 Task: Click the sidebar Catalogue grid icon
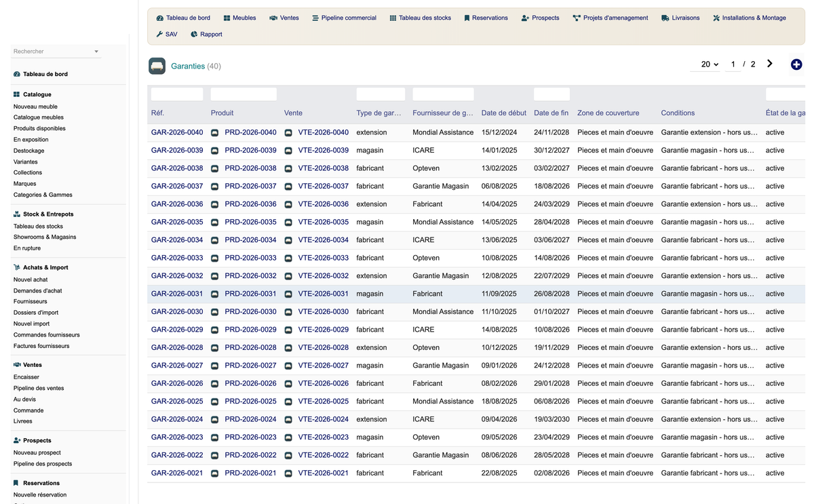17,94
